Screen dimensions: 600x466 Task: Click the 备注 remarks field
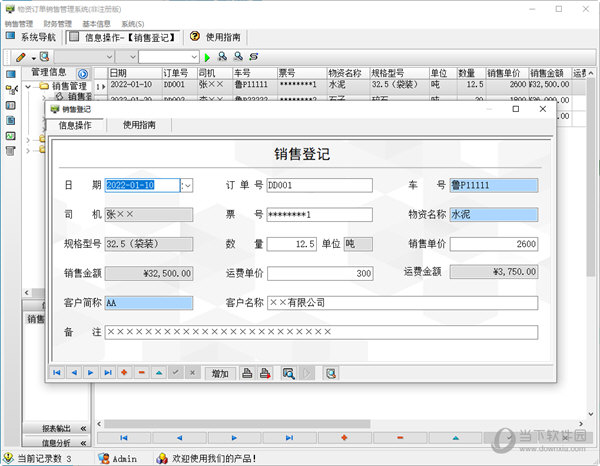click(321, 332)
